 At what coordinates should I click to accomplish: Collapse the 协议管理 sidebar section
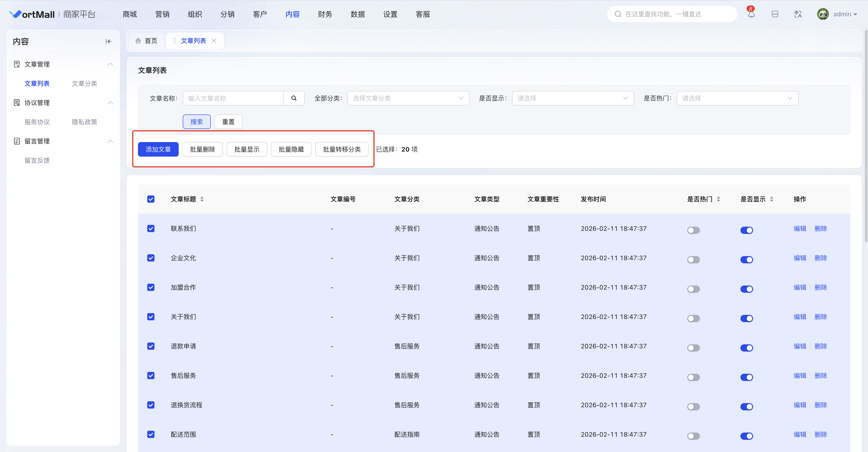110,103
